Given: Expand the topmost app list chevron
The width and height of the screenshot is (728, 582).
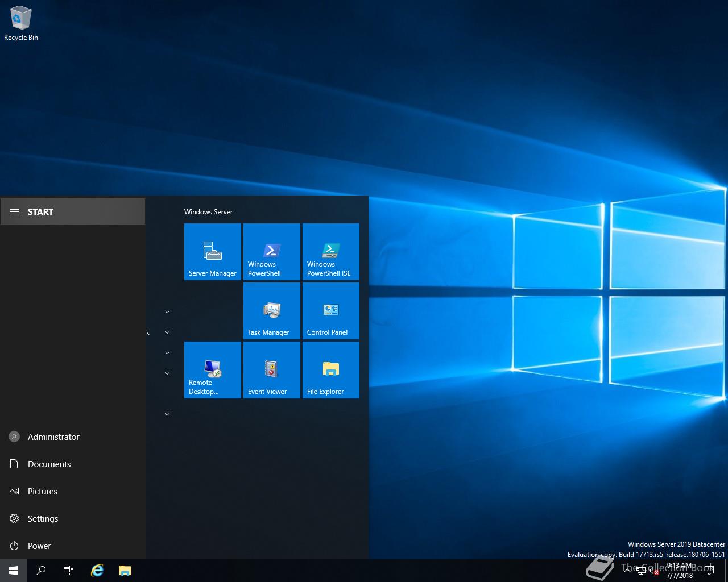Looking at the screenshot, I should click(167, 312).
